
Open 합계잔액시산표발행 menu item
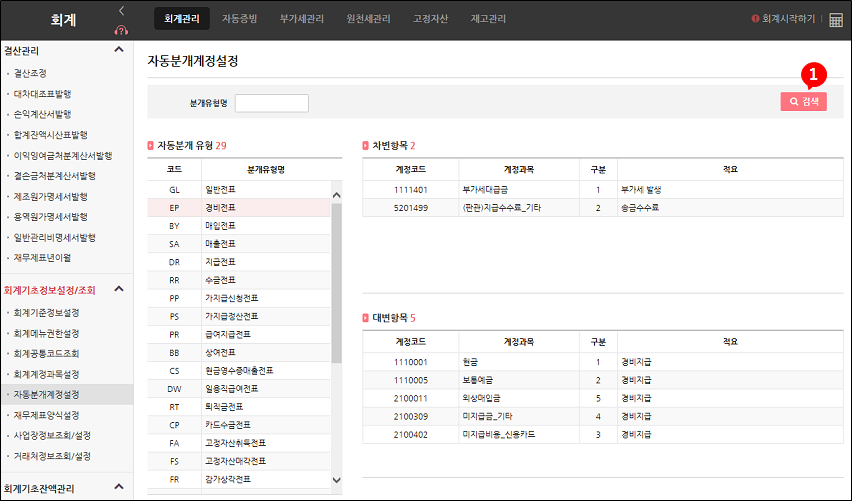(51, 135)
